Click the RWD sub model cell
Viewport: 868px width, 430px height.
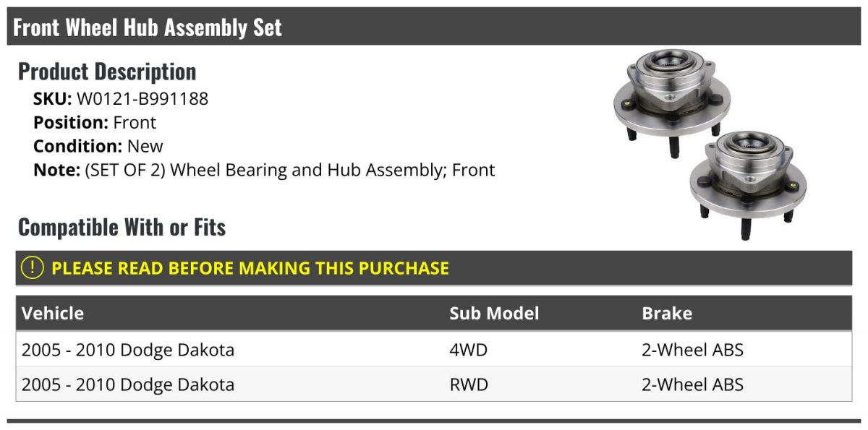(x=469, y=384)
